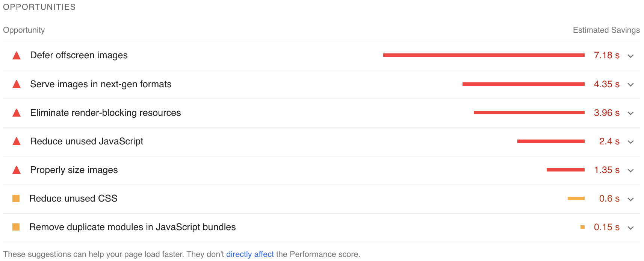Image resolution: width=644 pixels, height=261 pixels.
Task: Expand Eliminate render-blocking resources chevron
Action: click(x=631, y=113)
